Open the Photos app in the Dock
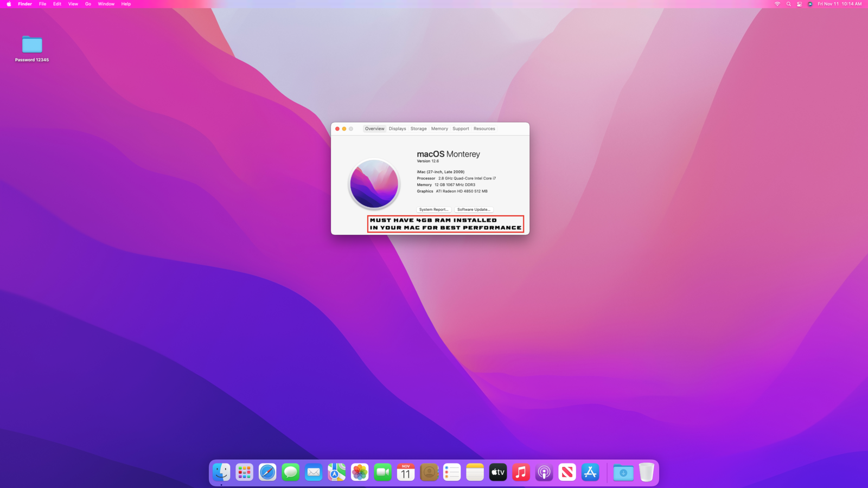Screen dimensions: 868x488 click(360, 472)
